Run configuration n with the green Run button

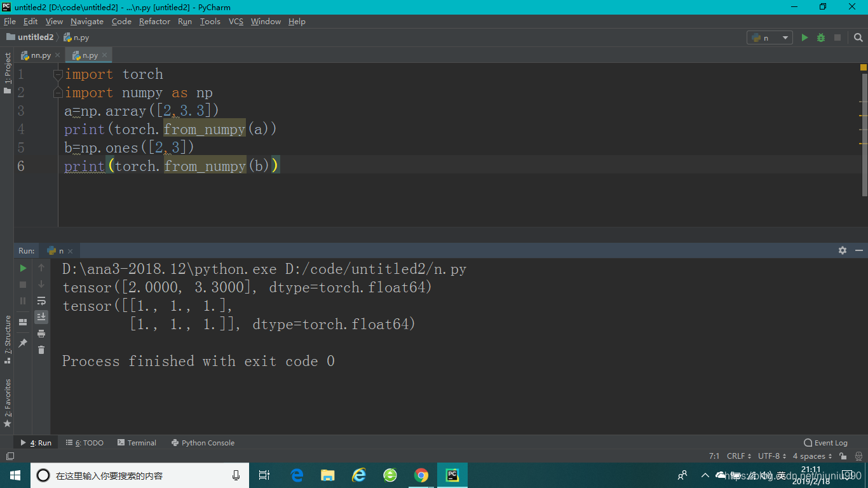click(804, 37)
